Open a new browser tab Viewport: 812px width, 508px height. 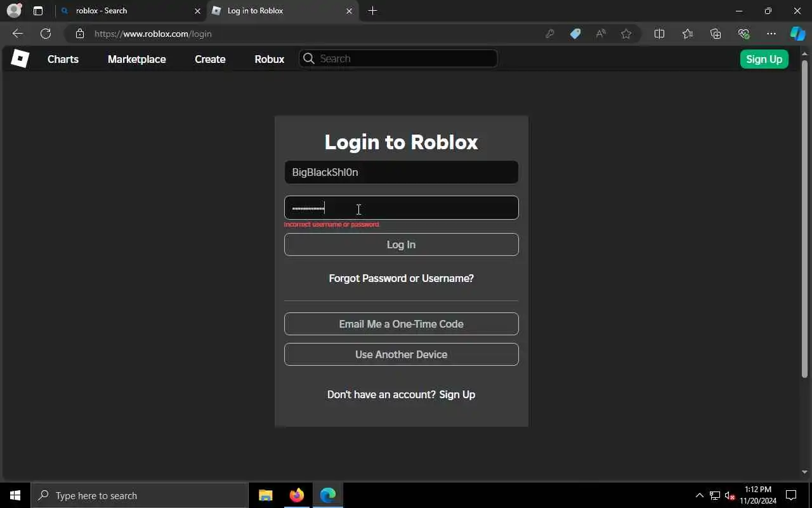click(x=372, y=11)
